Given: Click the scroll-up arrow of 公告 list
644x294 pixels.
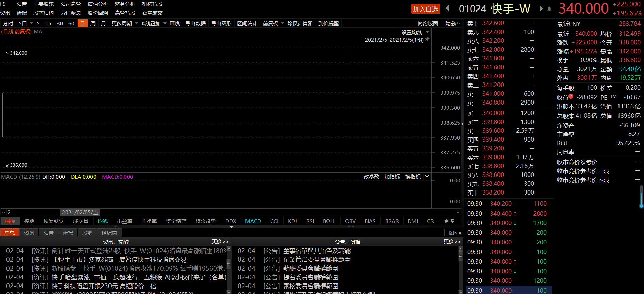Looking at the screenshot, I should coord(461,249).
